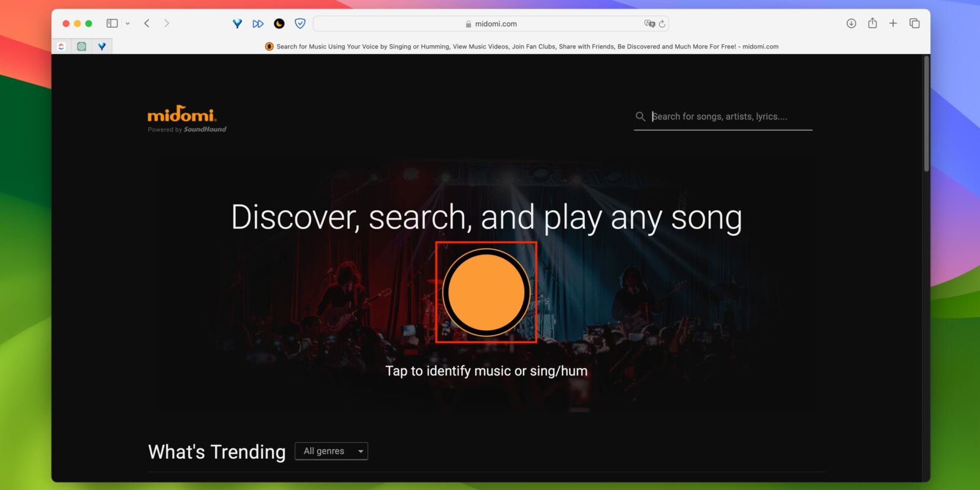Toggle the Safari sidebar

[x=112, y=23]
